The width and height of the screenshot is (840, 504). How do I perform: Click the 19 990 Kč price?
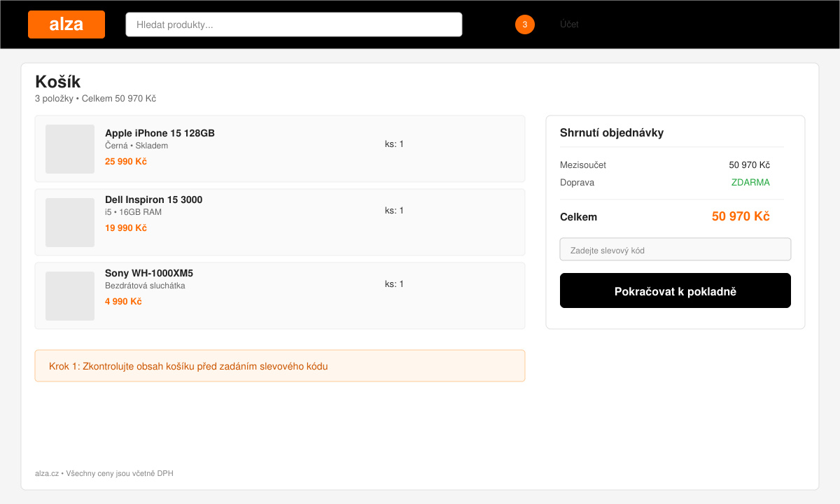tap(126, 228)
